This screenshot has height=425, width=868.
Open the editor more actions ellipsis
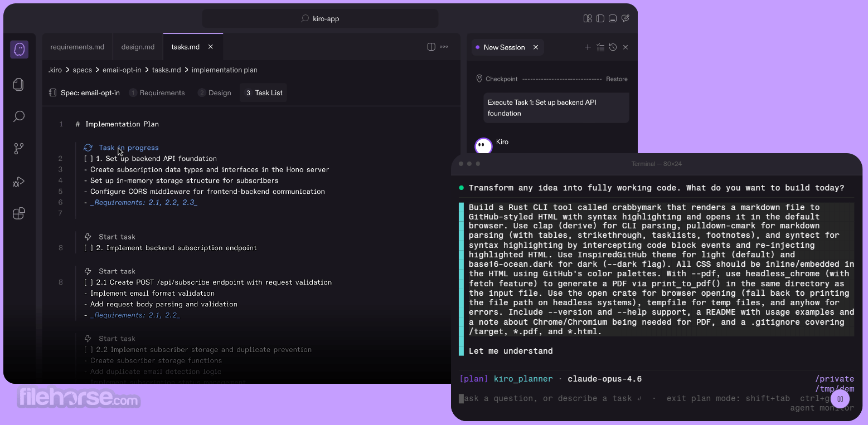444,47
